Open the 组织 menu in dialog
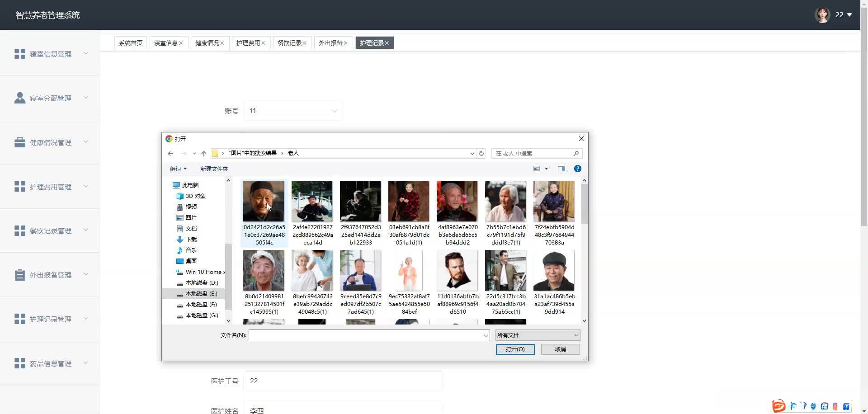This screenshot has height=414, width=868. click(x=178, y=169)
